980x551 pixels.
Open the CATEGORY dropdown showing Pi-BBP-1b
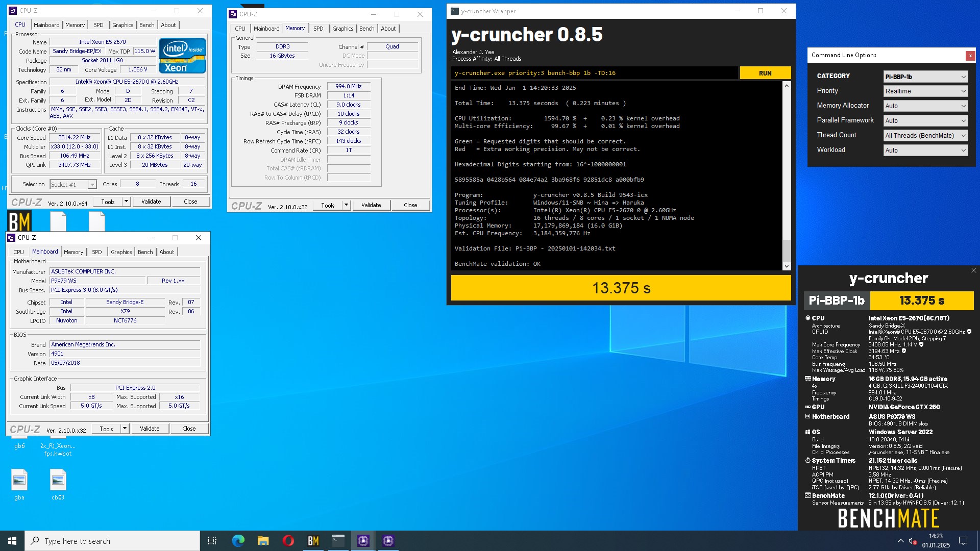[925, 77]
